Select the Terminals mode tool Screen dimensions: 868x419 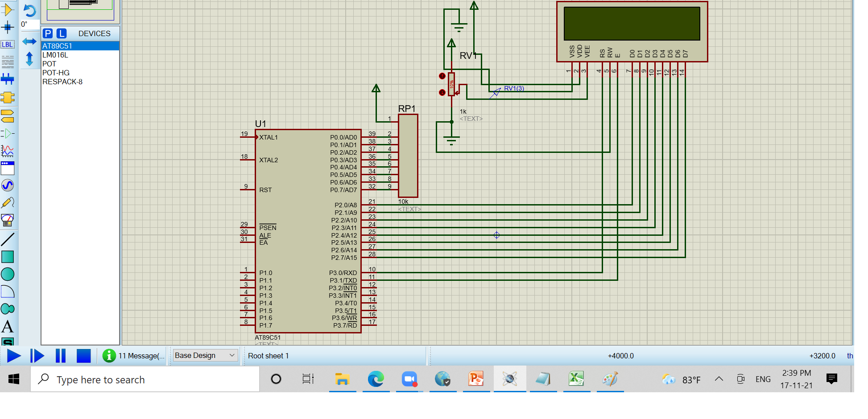(7, 116)
